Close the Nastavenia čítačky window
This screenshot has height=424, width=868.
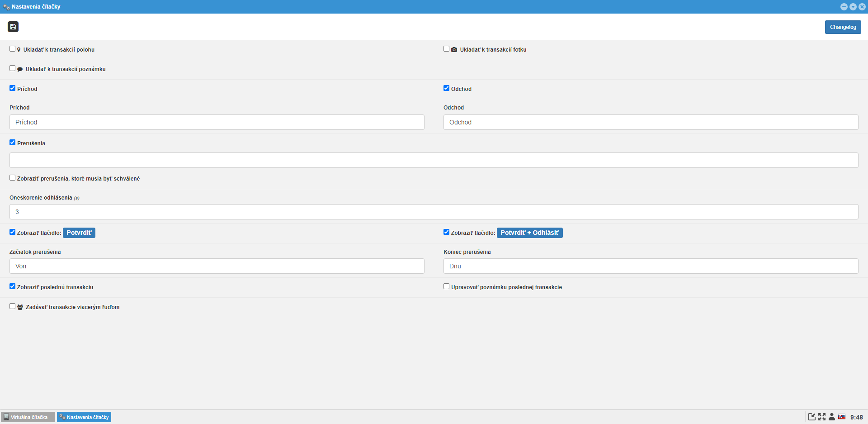(x=862, y=7)
